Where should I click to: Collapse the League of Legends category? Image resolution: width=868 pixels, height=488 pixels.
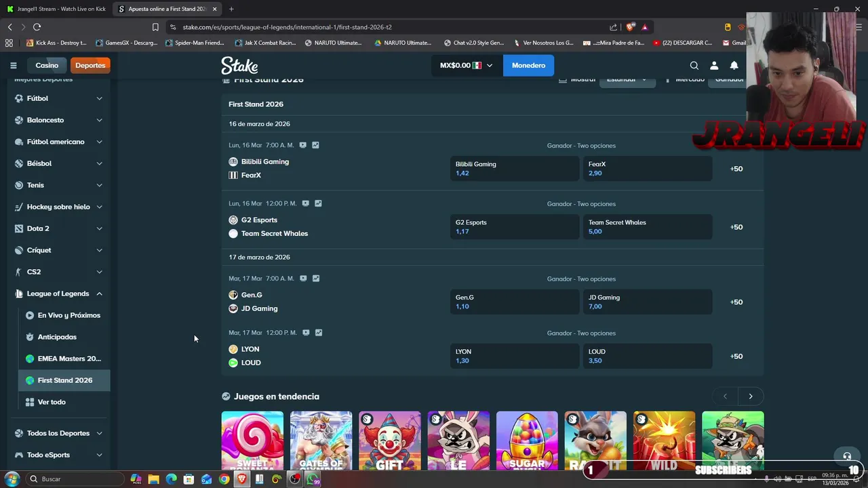(x=58, y=293)
